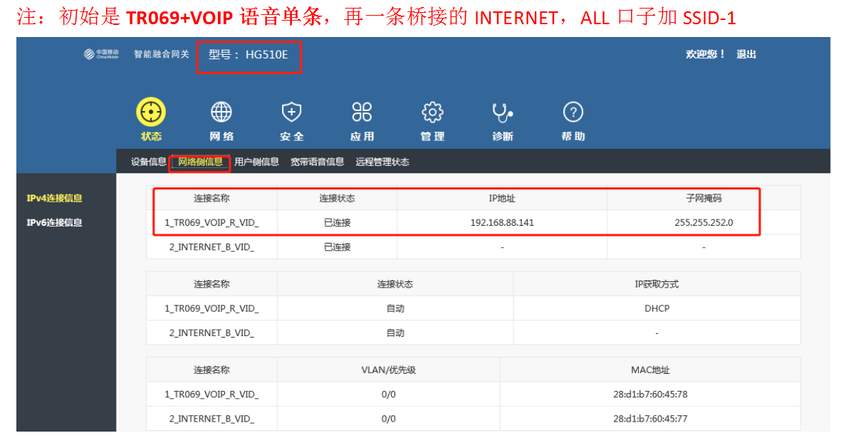This screenshot has height=438, width=868.
Task: Select IPv6连接信息 in the sidebar
Action: click(x=54, y=222)
